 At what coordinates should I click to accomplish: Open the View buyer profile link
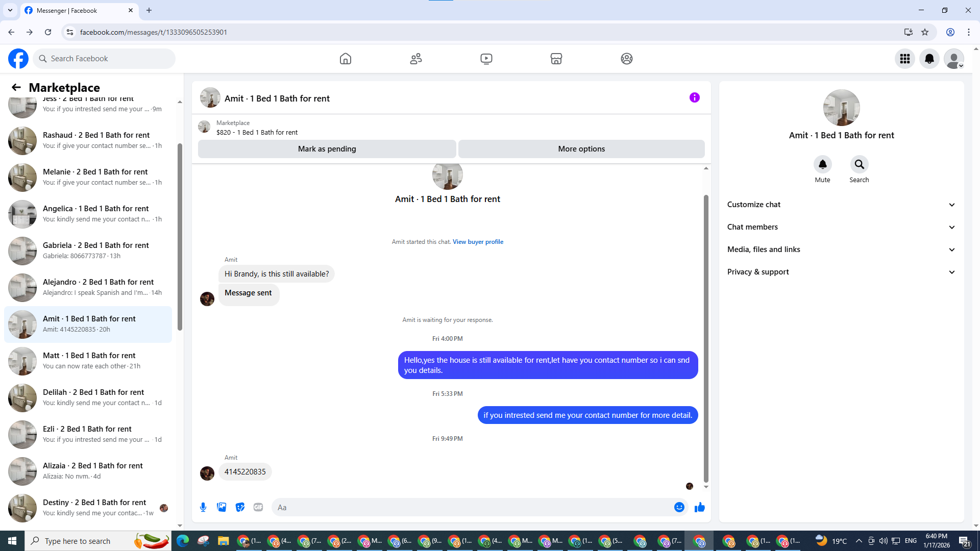pyautogui.click(x=478, y=242)
